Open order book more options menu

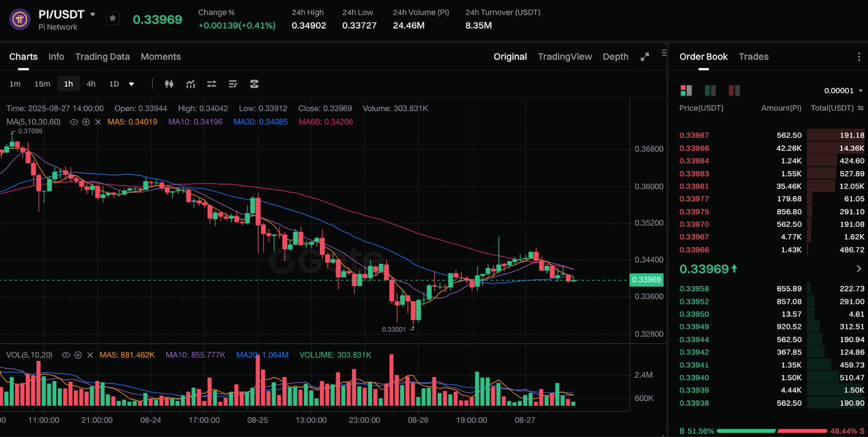click(859, 57)
